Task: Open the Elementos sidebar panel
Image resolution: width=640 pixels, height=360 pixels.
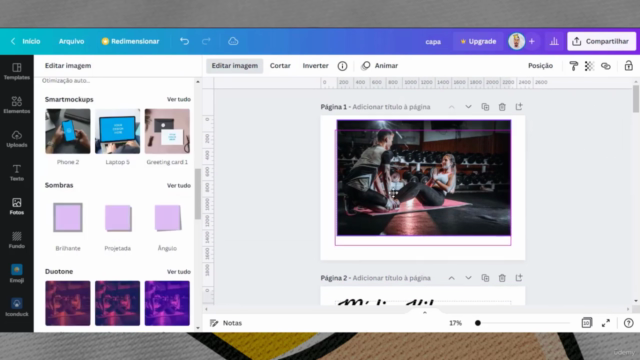Action: pyautogui.click(x=17, y=105)
